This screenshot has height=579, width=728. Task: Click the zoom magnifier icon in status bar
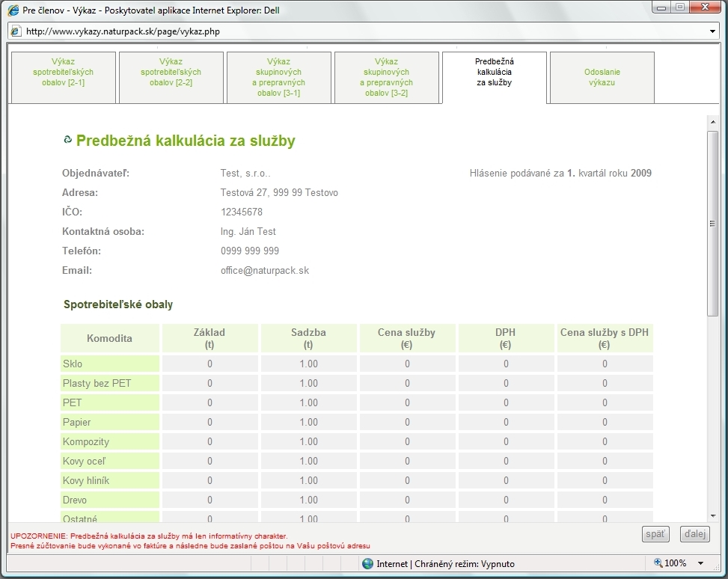point(658,563)
